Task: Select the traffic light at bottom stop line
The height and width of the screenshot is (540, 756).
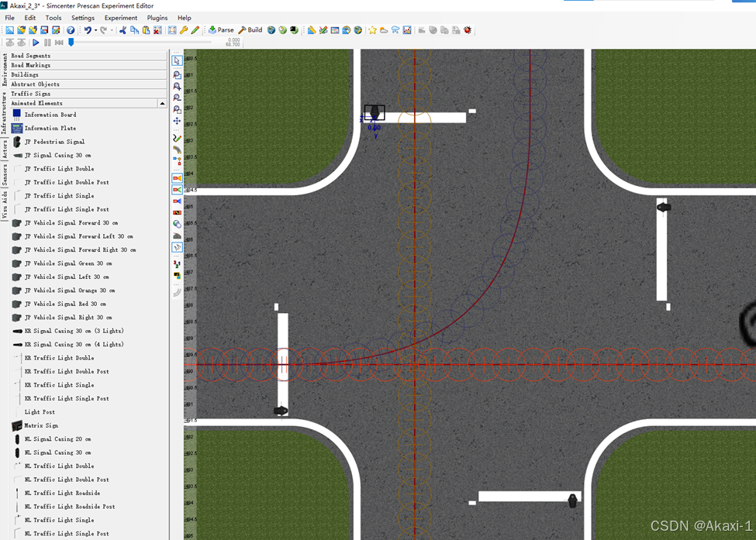Action: pyautogui.click(x=572, y=500)
